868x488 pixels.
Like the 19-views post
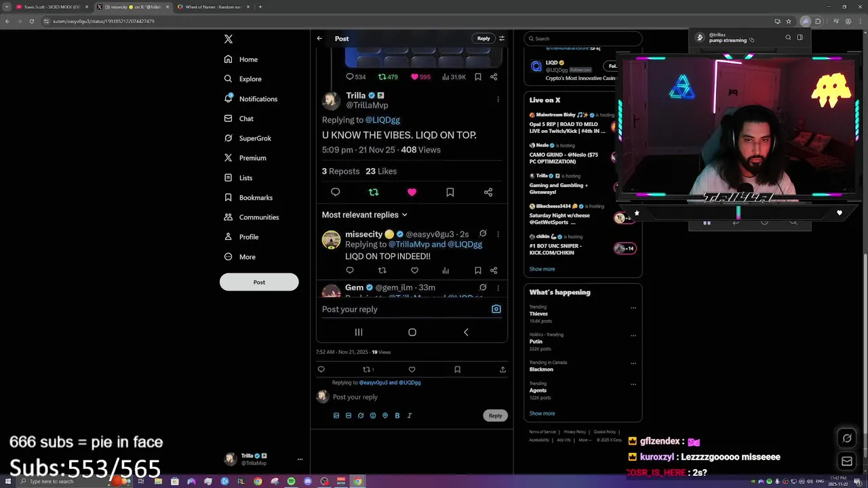412,369
